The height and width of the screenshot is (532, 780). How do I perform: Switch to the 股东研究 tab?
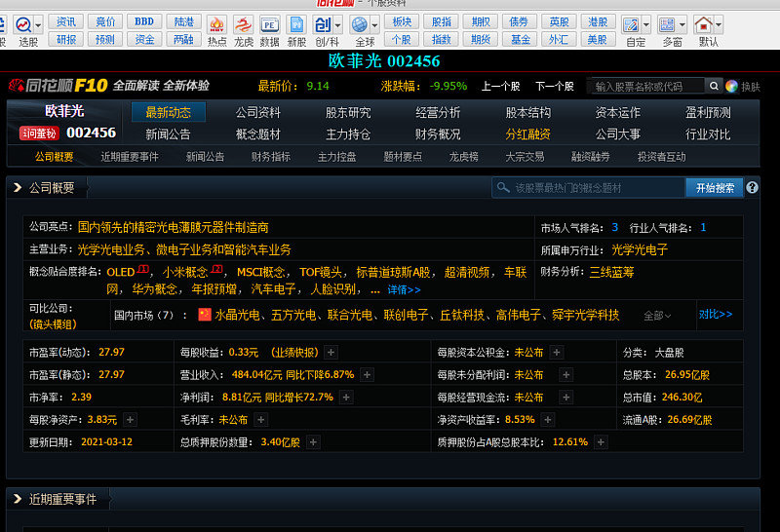pyautogui.click(x=348, y=112)
